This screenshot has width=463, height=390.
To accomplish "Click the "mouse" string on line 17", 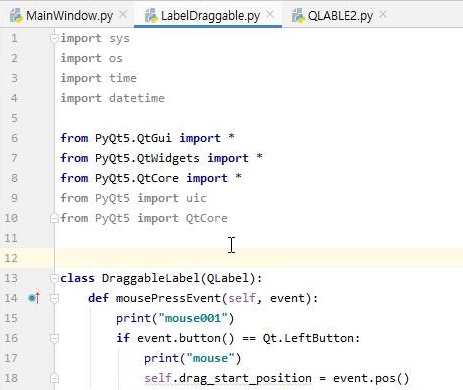I will pos(210,358).
